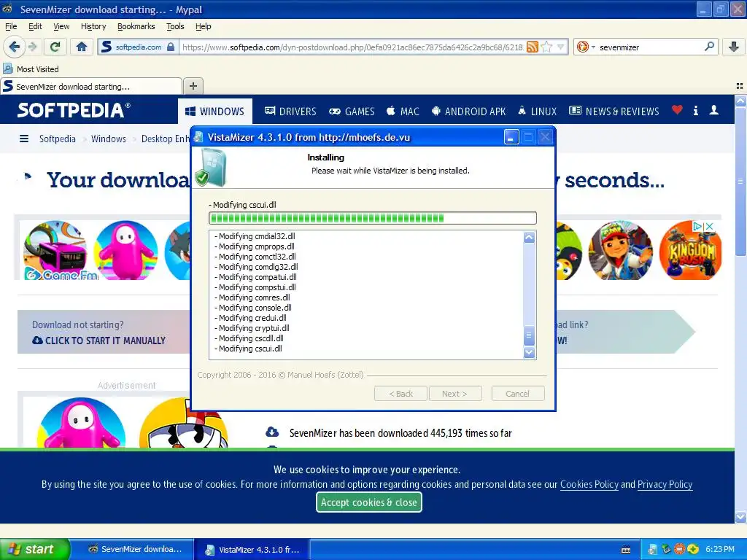
Task: Click the install log scrollbar thumb
Action: coord(529,335)
